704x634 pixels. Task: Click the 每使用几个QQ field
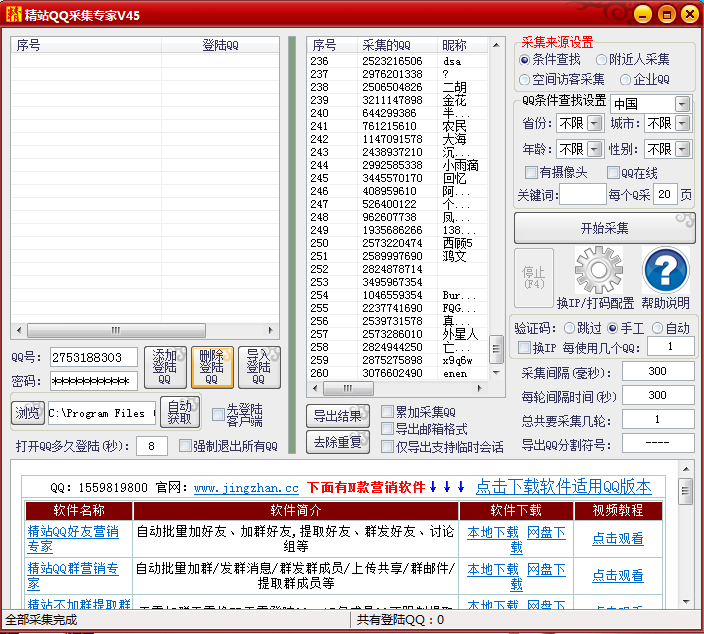click(x=670, y=347)
